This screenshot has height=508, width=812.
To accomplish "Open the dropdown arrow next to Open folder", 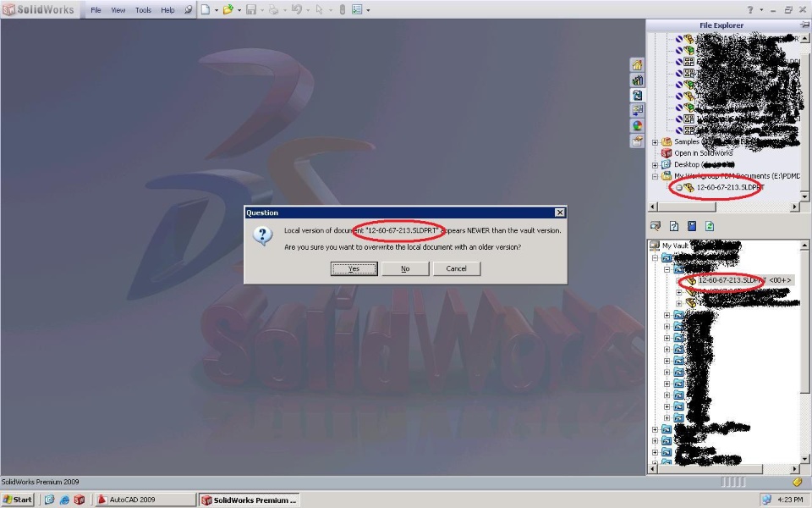I will click(239, 10).
